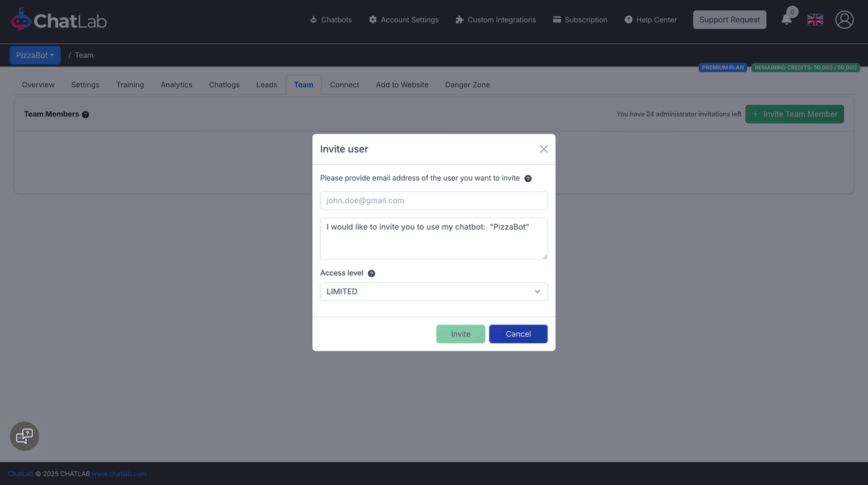Click the Invite button in the dialog

(x=461, y=333)
